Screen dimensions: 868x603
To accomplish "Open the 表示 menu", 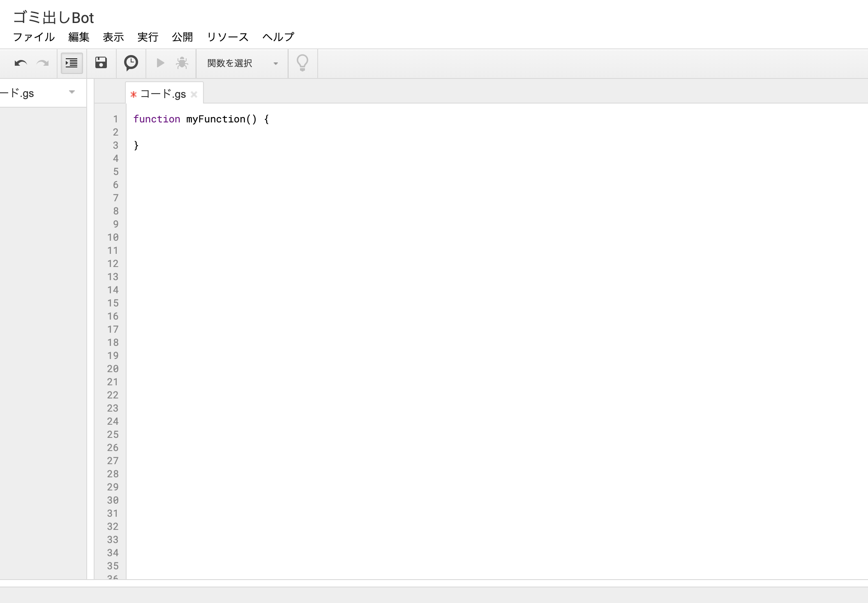I will 113,37.
